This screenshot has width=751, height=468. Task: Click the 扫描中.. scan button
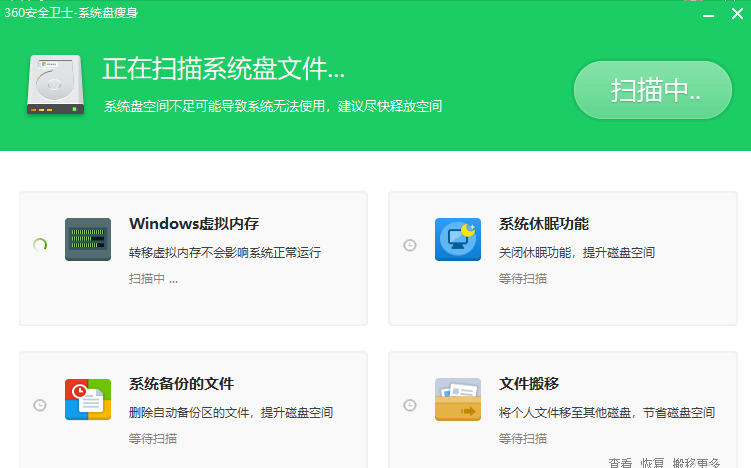(653, 90)
